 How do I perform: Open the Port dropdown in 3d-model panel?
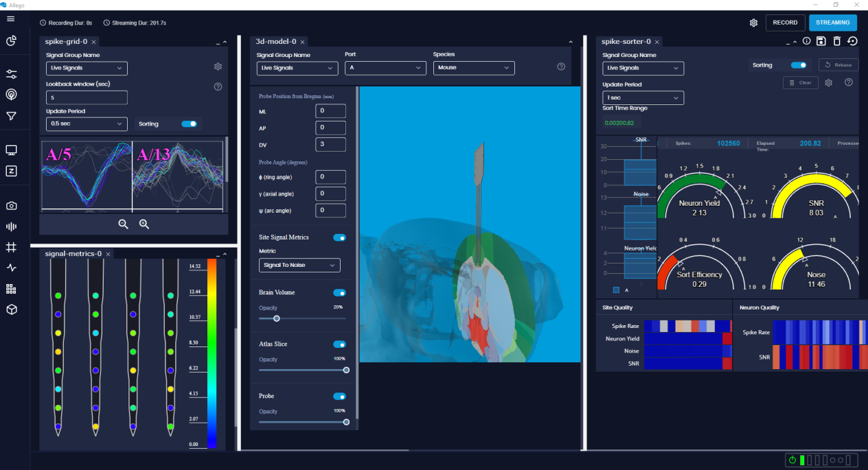[x=385, y=68]
